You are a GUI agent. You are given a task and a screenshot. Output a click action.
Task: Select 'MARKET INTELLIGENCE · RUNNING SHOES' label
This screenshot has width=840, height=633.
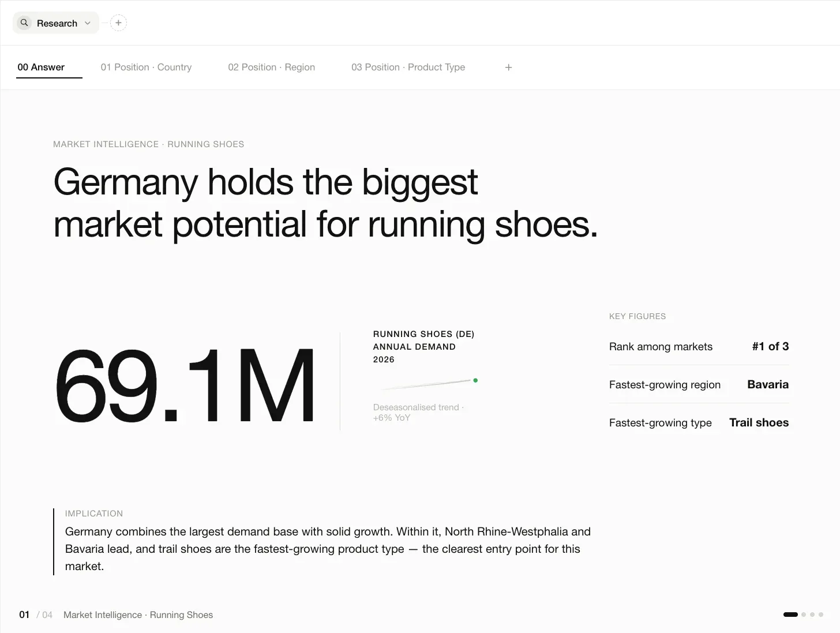(x=148, y=144)
